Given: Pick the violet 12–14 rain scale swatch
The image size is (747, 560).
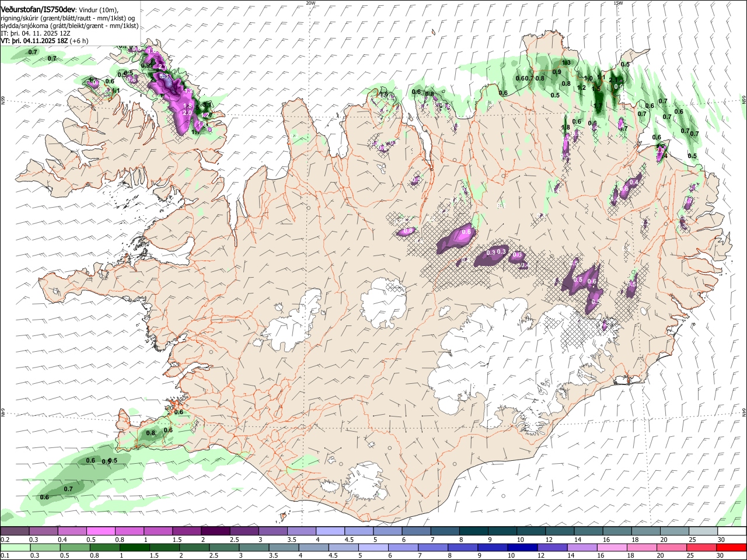Looking at the screenshot, I should pyautogui.click(x=552, y=548).
